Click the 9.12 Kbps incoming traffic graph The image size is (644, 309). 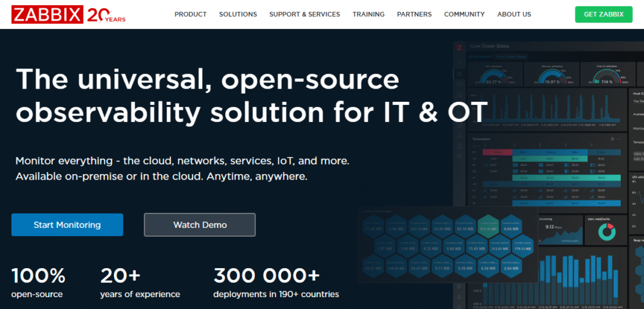click(x=558, y=232)
